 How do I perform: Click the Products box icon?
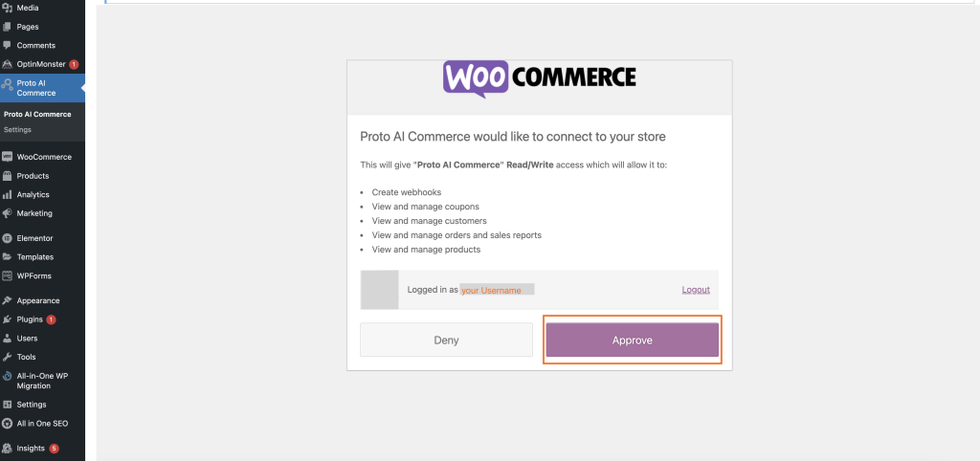7,176
